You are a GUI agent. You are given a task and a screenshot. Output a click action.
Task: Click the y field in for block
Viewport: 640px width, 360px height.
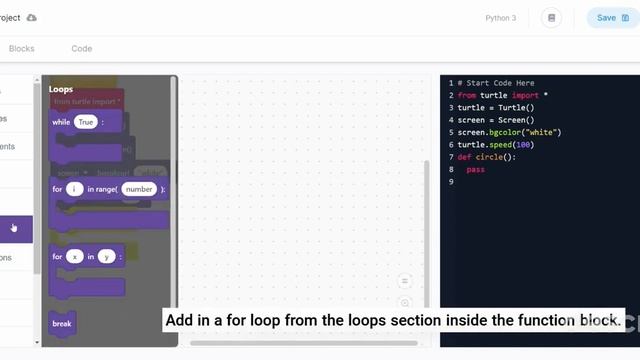tap(106, 256)
